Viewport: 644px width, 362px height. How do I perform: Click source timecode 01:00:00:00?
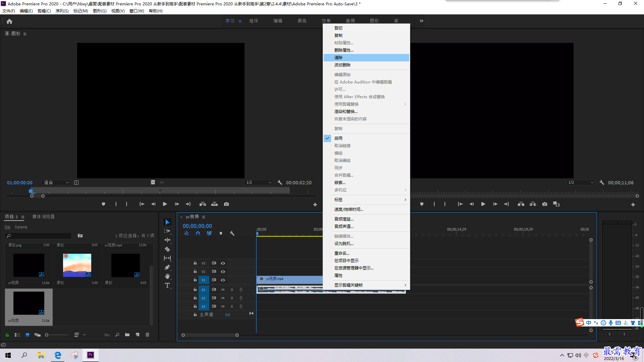[20, 183]
